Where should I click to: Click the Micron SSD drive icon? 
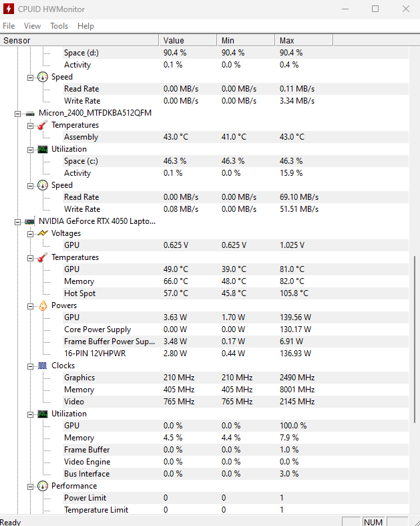(x=30, y=113)
